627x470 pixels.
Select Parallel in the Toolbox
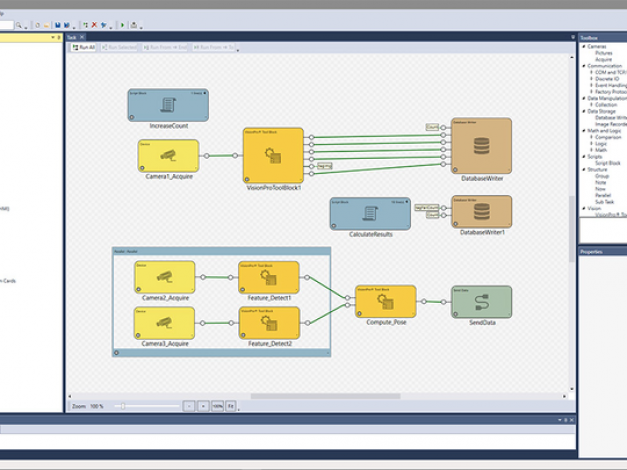point(603,195)
